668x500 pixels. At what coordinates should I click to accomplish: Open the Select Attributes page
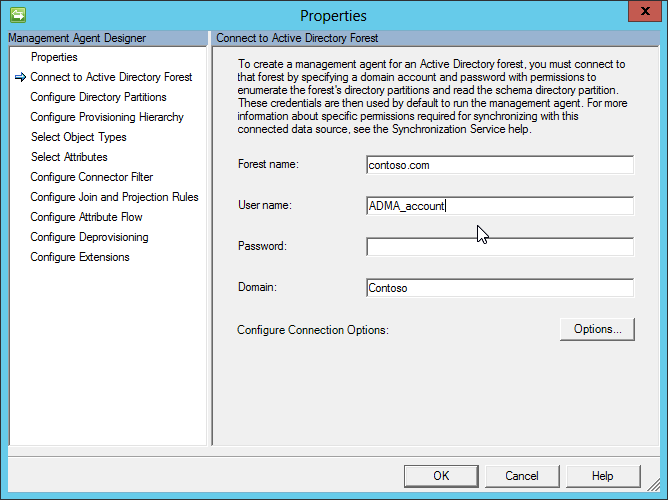(69, 157)
